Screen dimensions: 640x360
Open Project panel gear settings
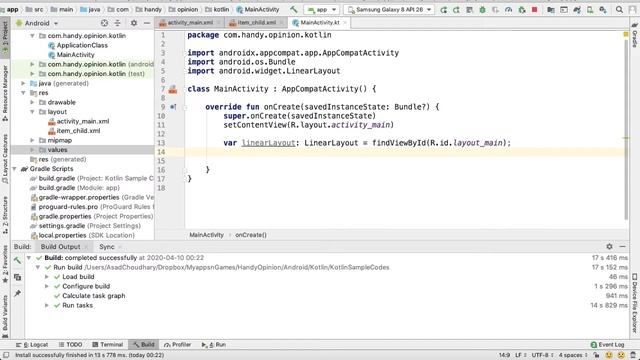[x=134, y=23]
